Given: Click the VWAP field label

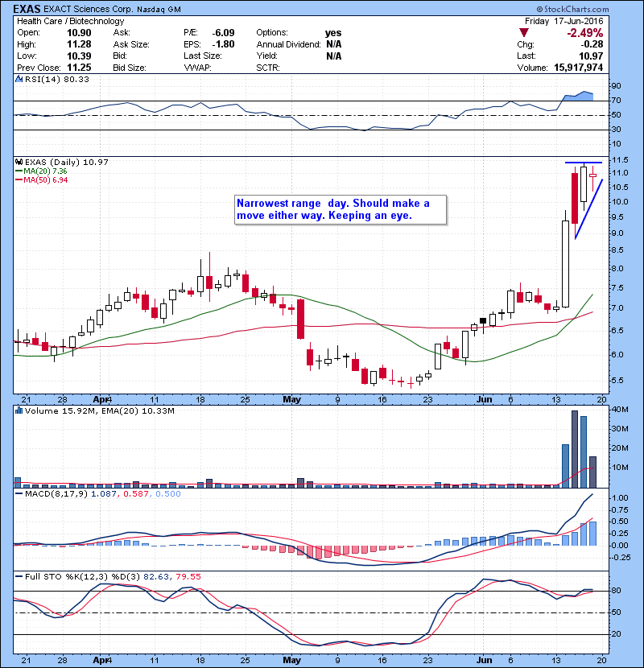Looking at the screenshot, I should click(x=197, y=68).
